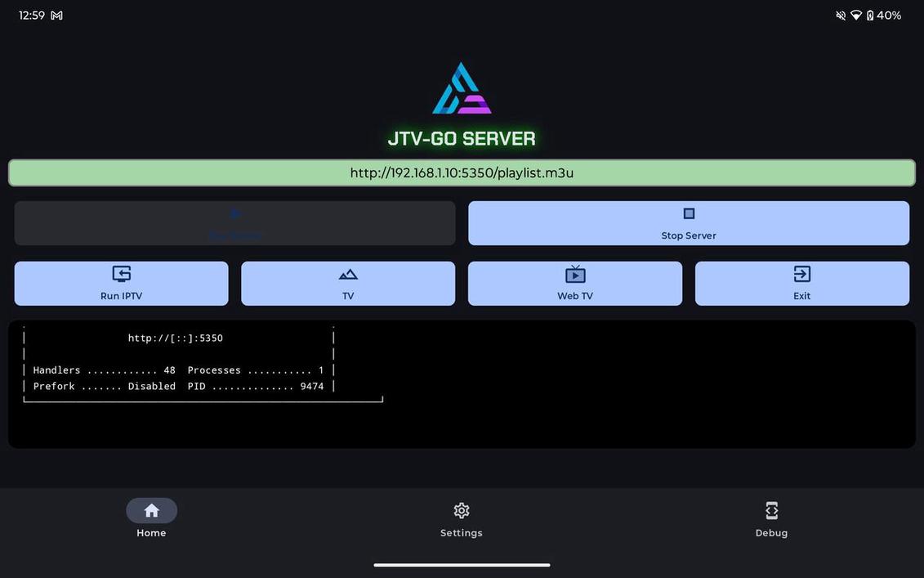Click the http://[::]:5350 log line
Viewport: 924px width, 578px height.
(x=176, y=338)
